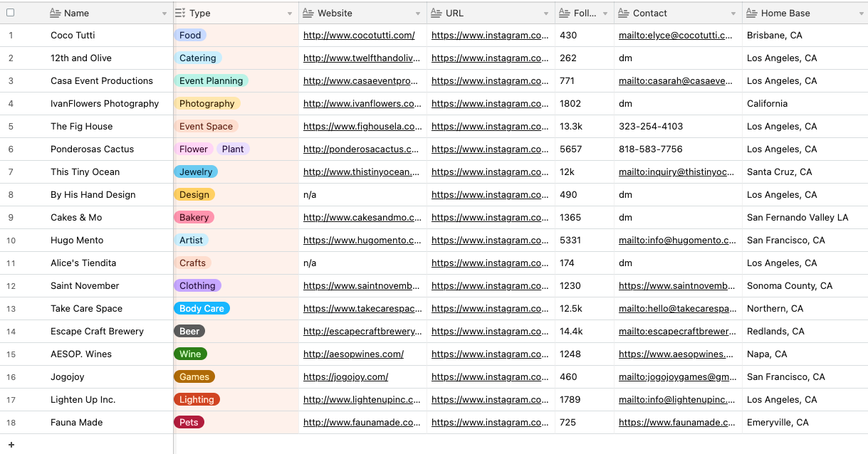Open the thistinyocean website link
This screenshot has width=868, height=454.
point(362,171)
